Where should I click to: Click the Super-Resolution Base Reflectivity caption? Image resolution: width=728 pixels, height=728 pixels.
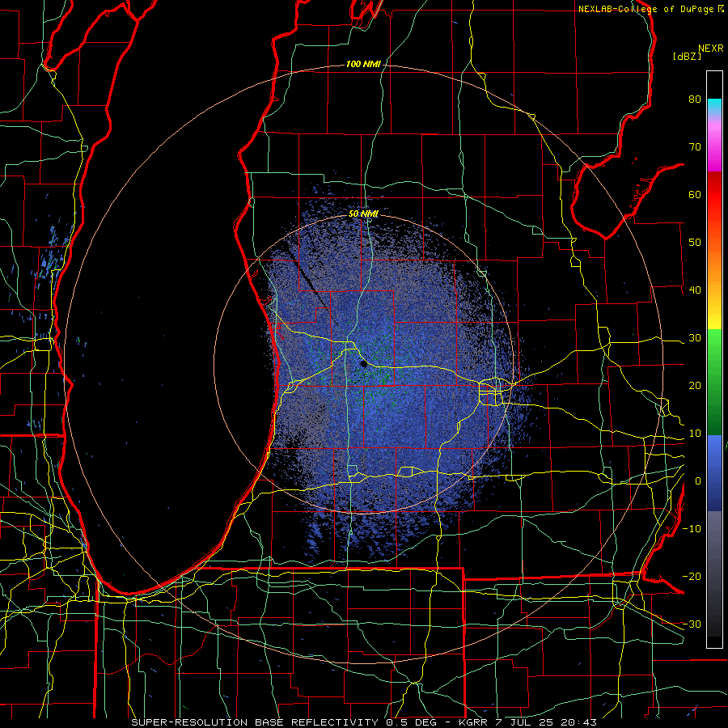click(x=255, y=722)
